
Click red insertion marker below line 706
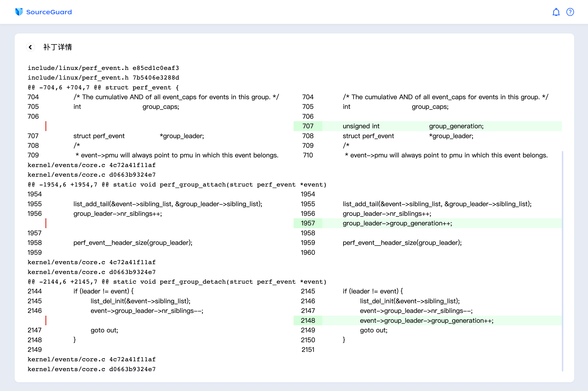(46, 126)
